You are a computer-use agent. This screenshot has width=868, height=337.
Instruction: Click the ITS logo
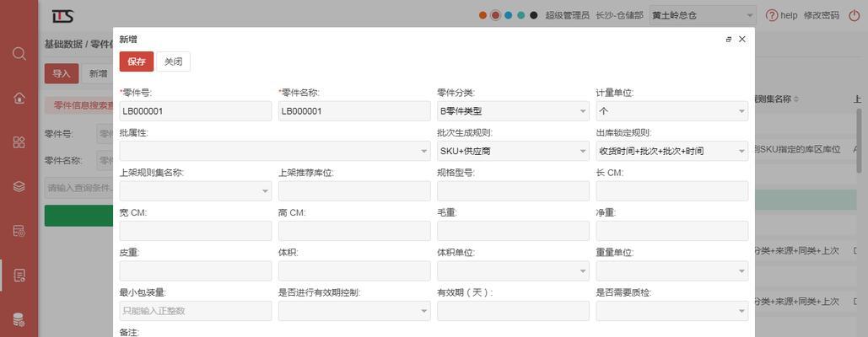[x=62, y=16]
